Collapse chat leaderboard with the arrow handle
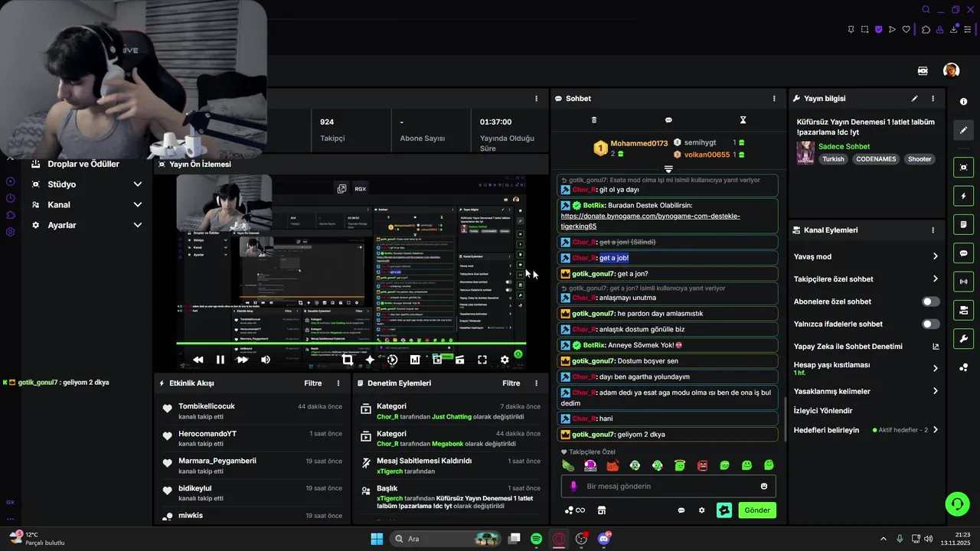Viewport: 980px width, 551px height. click(x=668, y=169)
